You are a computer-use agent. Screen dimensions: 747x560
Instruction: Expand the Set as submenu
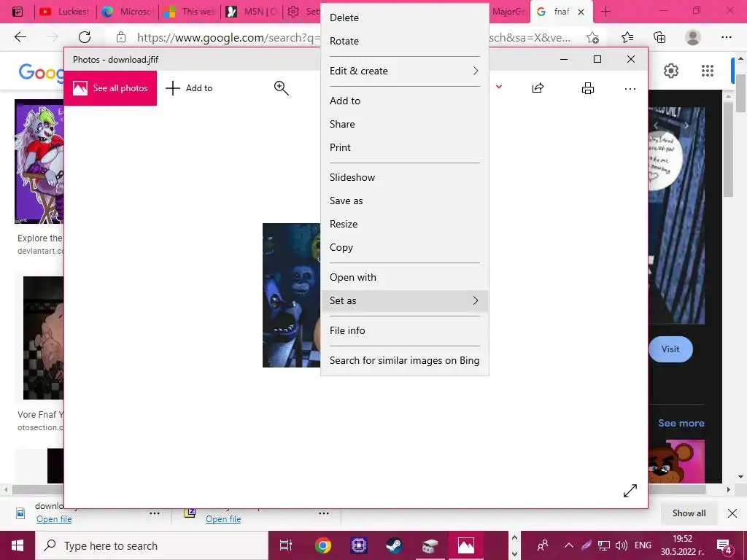[x=404, y=301]
